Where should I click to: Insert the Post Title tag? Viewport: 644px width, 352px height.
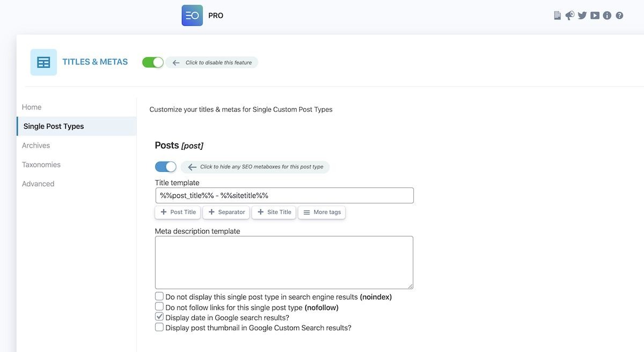coord(178,212)
